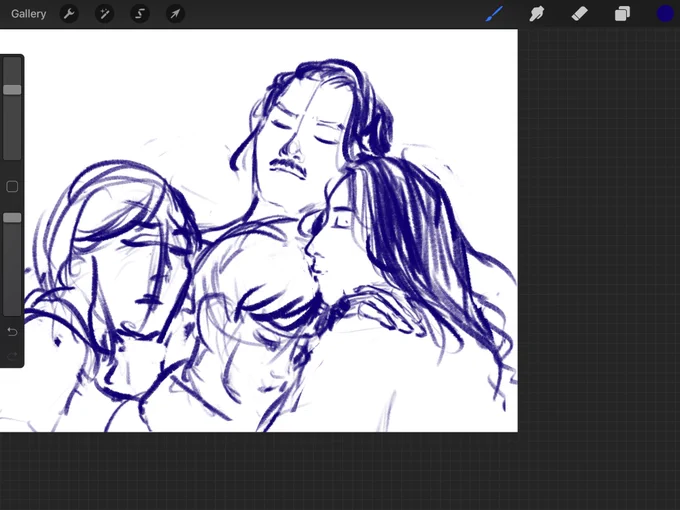The image size is (680, 510).
Task: Select the Eraser tool
Action: coord(579,14)
